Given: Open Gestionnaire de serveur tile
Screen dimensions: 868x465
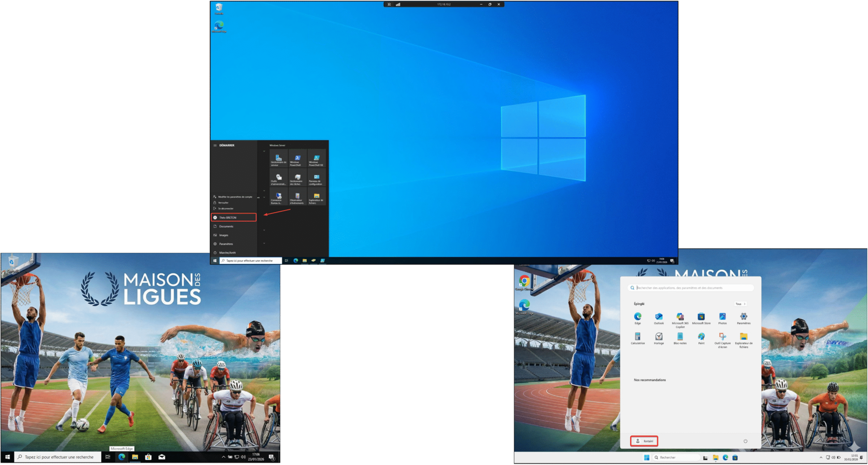Looking at the screenshot, I should pos(278,159).
